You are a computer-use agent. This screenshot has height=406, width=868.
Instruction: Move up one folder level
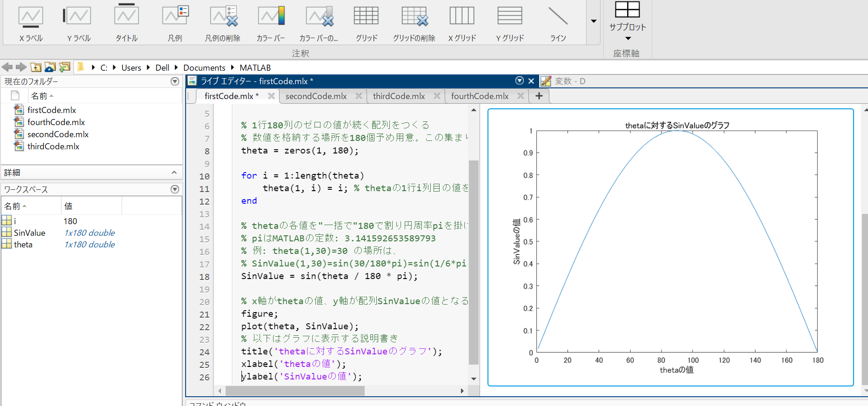[36, 67]
